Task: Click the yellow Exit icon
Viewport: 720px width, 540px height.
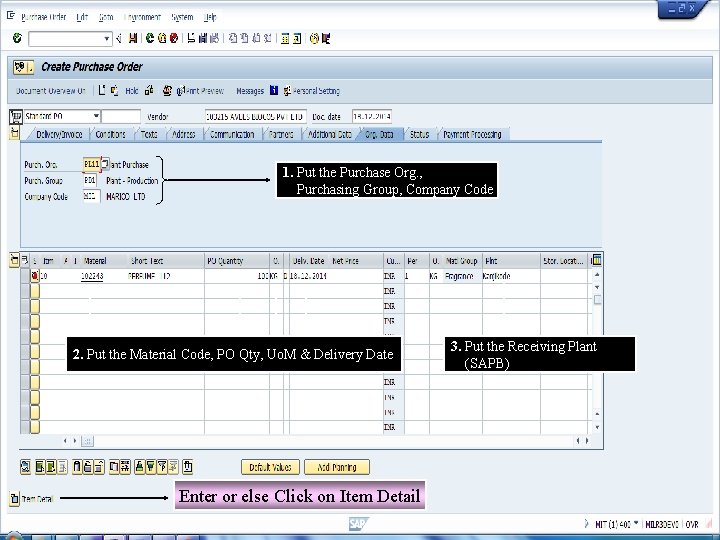Action: pyautogui.click(x=162, y=39)
